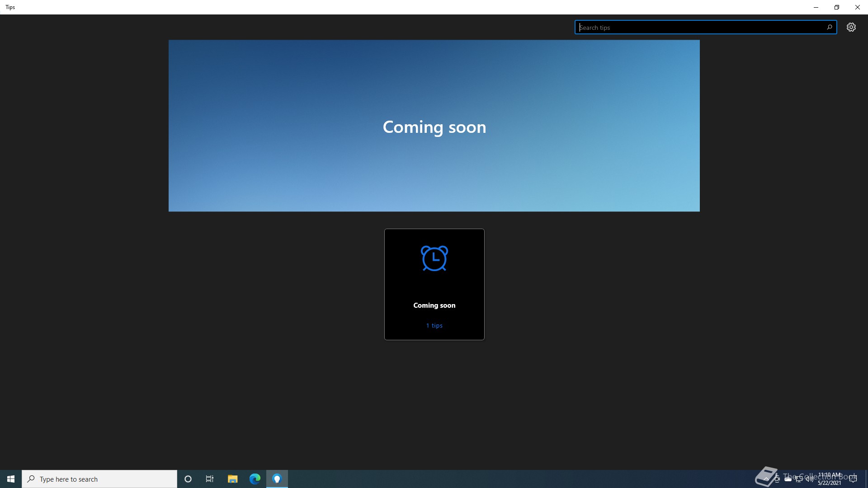Click the blue alarm clock icon
Viewport: 868px width, 488px height.
434,258
